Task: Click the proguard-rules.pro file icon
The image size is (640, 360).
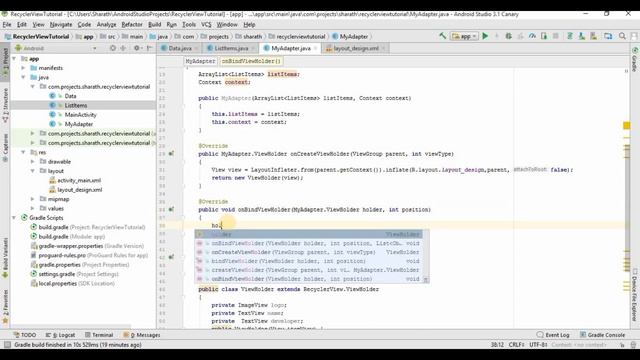Action: [34, 255]
